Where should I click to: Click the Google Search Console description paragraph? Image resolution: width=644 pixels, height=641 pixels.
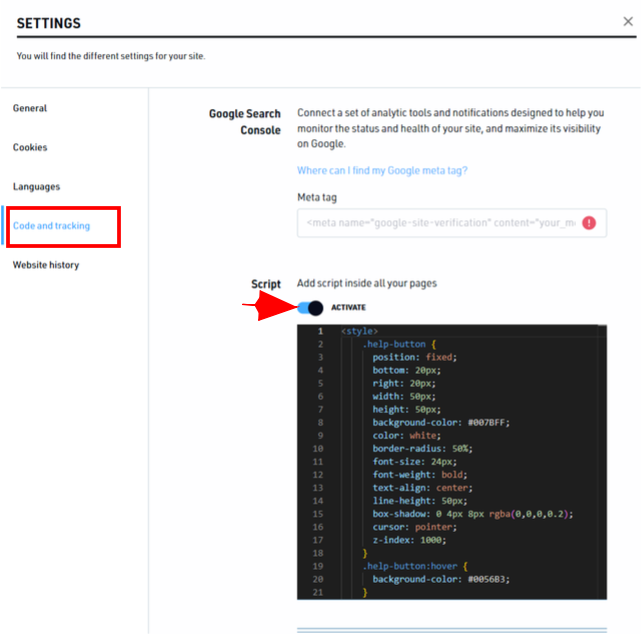tap(451, 128)
